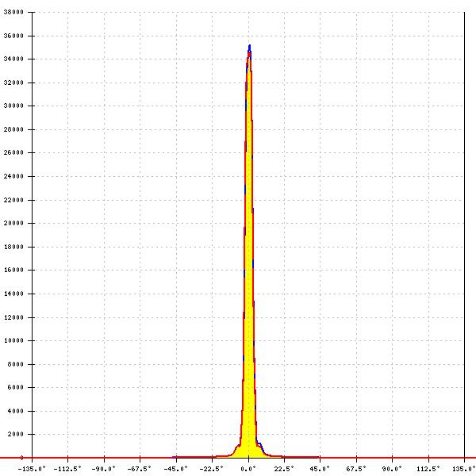Click the 10000 y-axis label

13,340
